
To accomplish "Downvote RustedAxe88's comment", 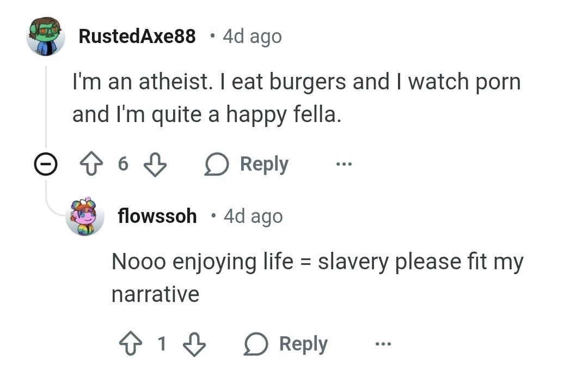I will pyautogui.click(x=155, y=164).
